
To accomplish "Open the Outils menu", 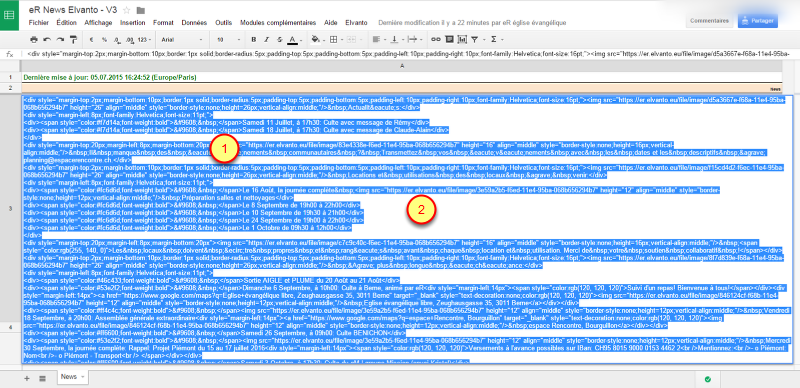I will click(x=223, y=23).
